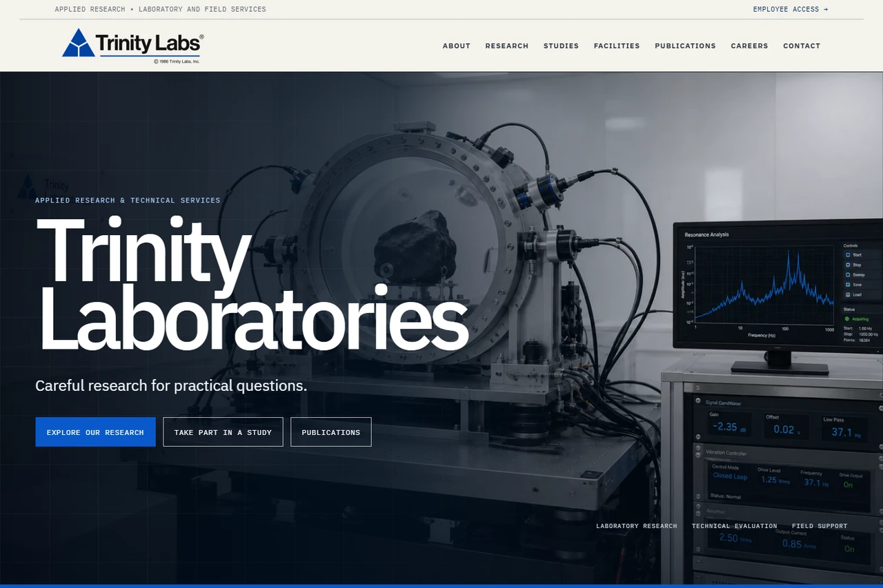This screenshot has width=883, height=588.
Task: Click the Explore Our Research button
Action: 95,432
